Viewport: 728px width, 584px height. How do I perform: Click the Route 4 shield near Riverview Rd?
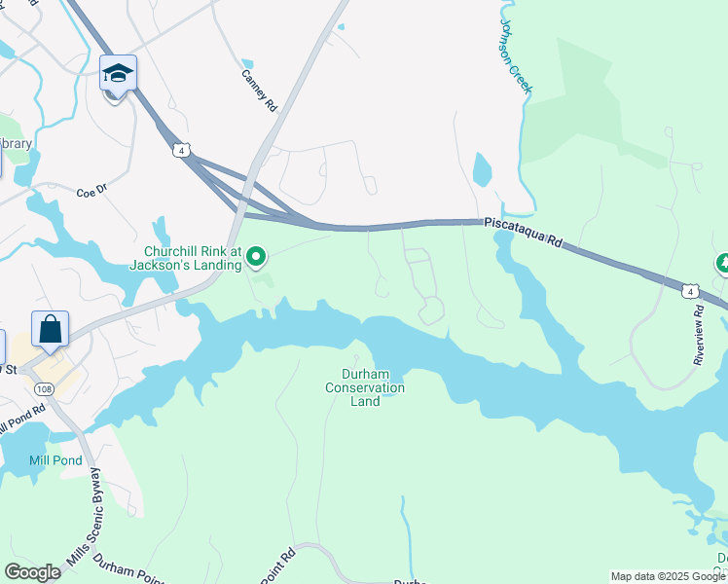[x=690, y=292]
